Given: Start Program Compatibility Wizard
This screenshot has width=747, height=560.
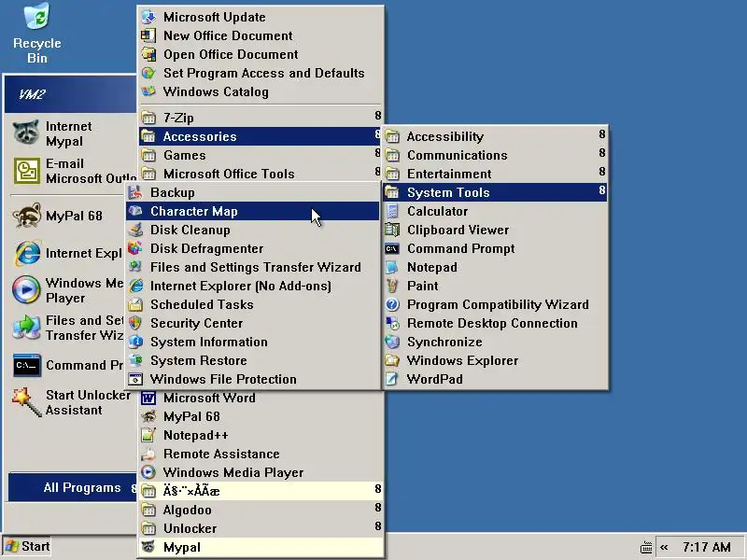Looking at the screenshot, I should [x=495, y=304].
